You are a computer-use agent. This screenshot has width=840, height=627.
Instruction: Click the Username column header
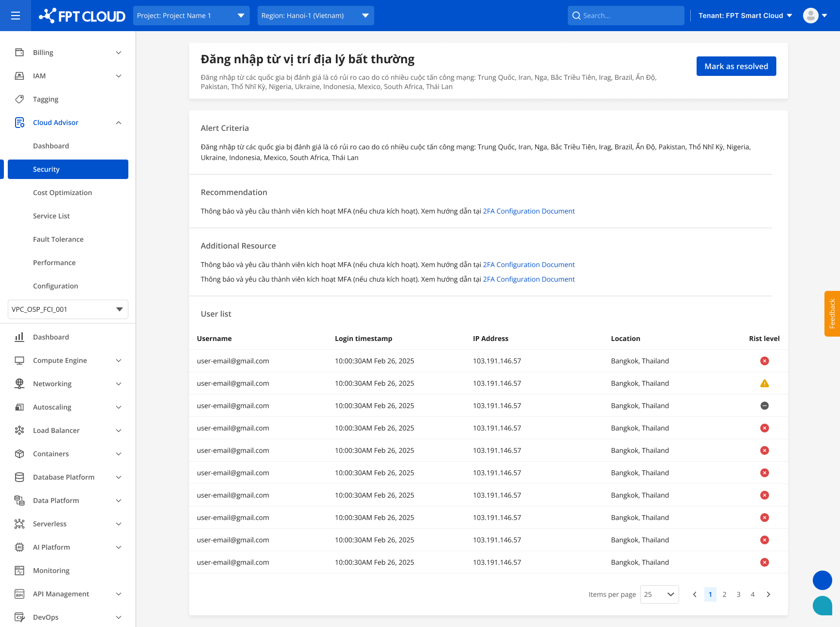pos(214,339)
